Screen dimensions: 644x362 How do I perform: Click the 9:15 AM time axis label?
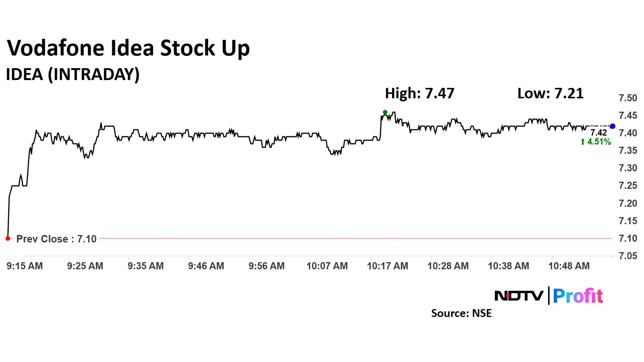tap(25, 266)
